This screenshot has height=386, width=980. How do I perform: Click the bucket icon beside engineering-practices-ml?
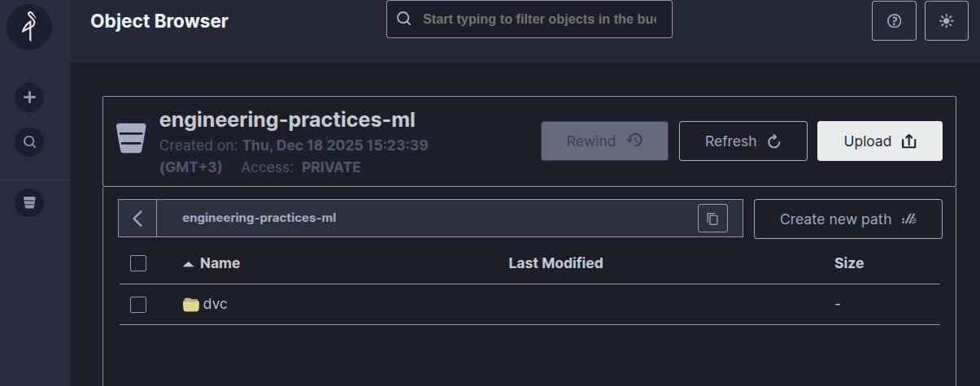point(131,138)
